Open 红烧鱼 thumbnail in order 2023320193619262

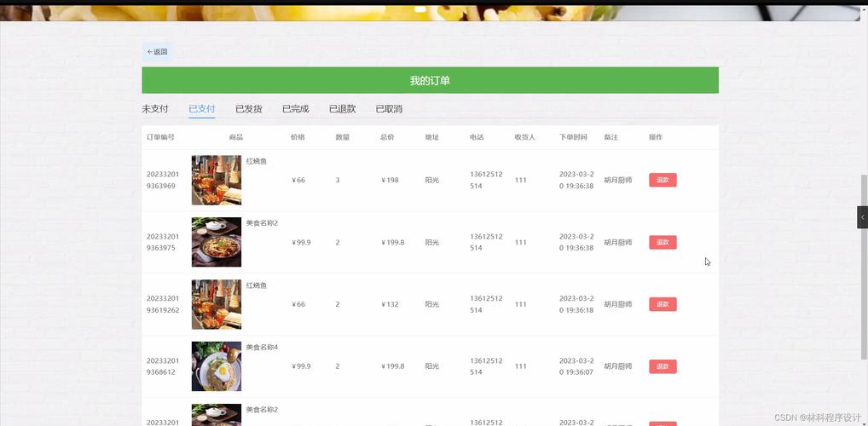pyautogui.click(x=217, y=304)
